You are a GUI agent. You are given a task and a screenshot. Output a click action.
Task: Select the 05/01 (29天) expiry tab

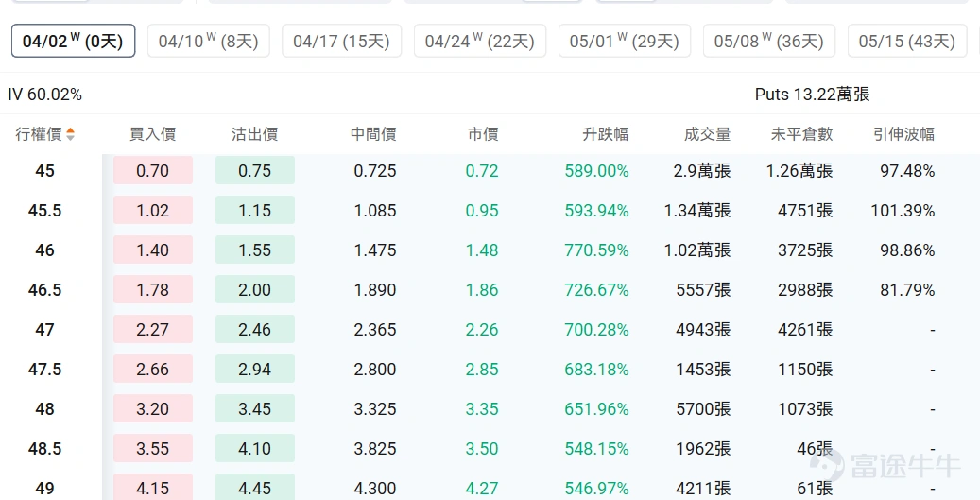(625, 42)
